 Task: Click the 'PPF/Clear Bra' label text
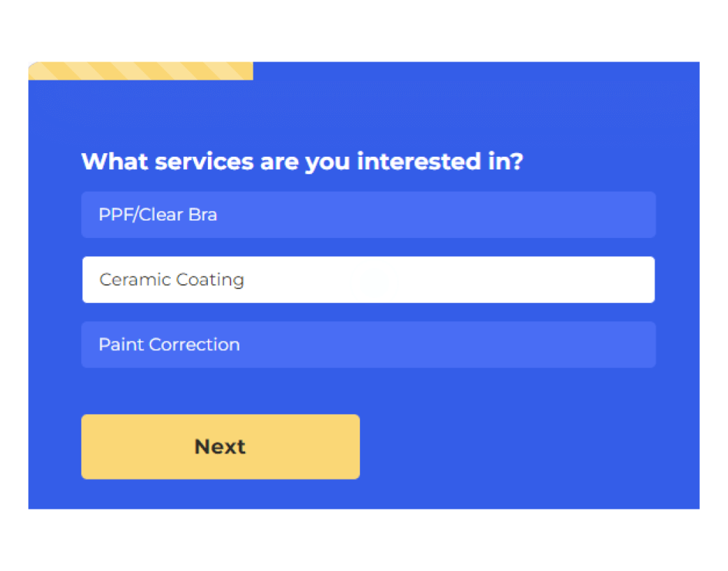tap(157, 215)
